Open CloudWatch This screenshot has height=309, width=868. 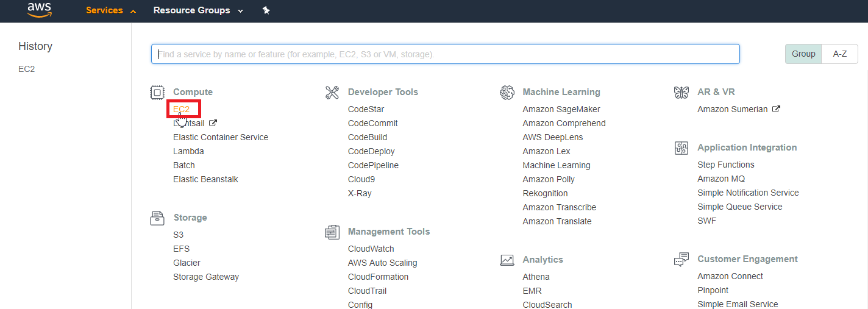pos(371,249)
